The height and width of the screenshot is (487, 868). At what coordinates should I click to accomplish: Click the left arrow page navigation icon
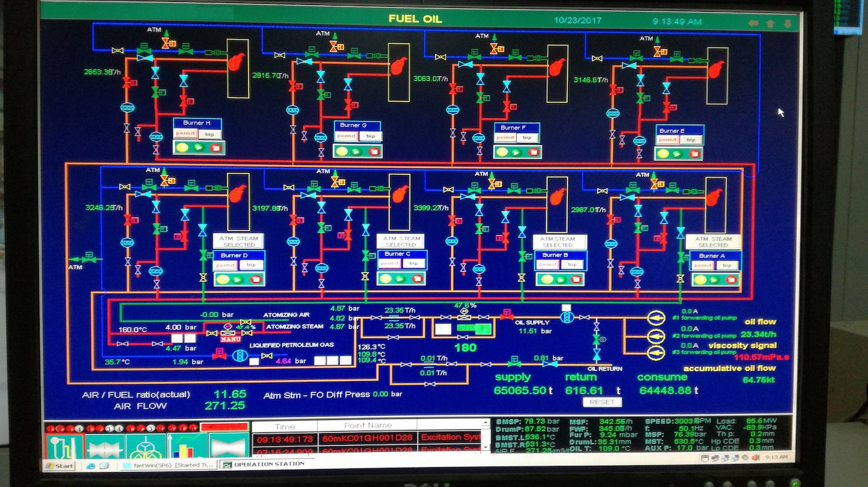(x=753, y=24)
